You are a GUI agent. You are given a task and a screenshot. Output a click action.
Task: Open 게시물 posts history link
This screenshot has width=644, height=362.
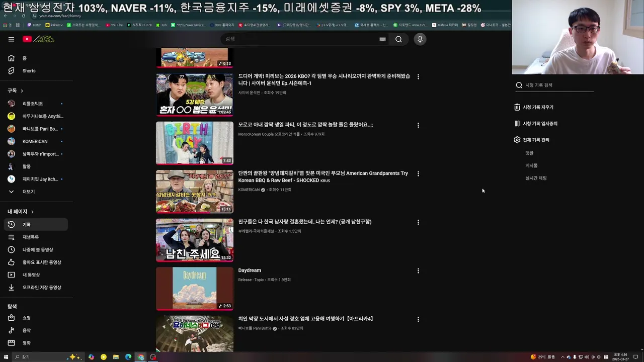531,165
